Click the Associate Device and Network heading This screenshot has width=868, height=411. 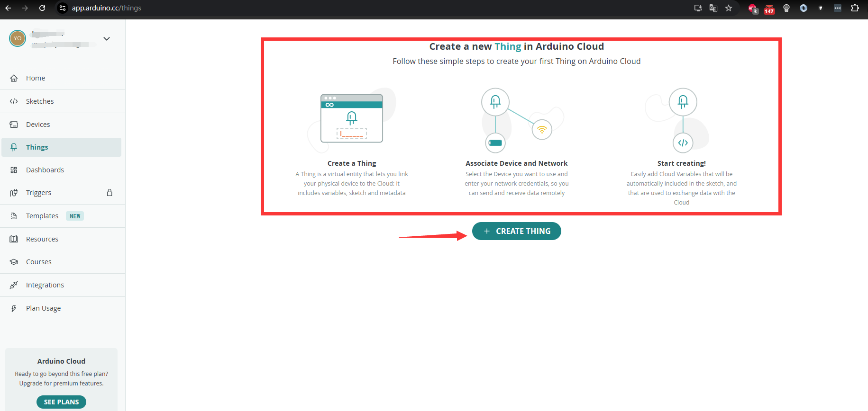pyautogui.click(x=517, y=163)
